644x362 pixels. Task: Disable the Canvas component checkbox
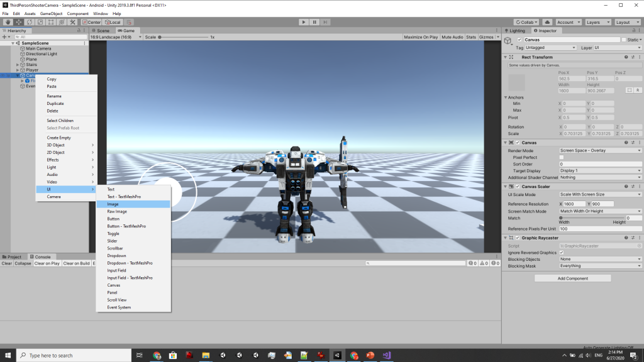518,143
